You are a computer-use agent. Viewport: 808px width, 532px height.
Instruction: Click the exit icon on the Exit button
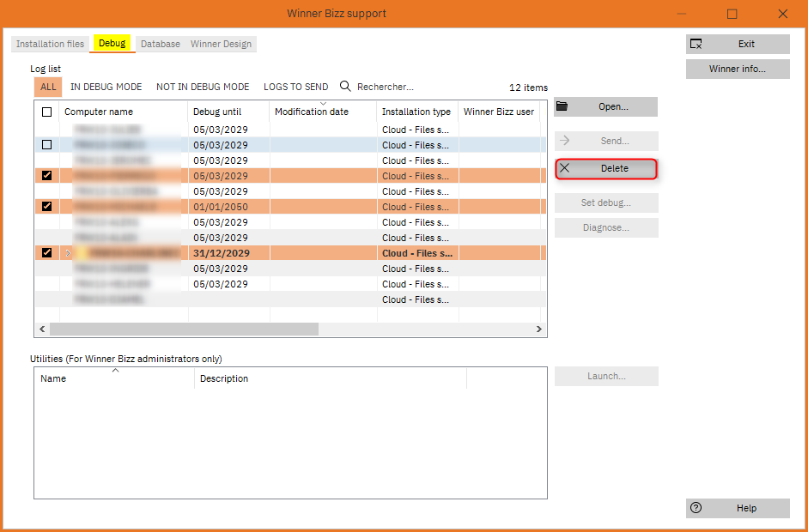(x=696, y=45)
